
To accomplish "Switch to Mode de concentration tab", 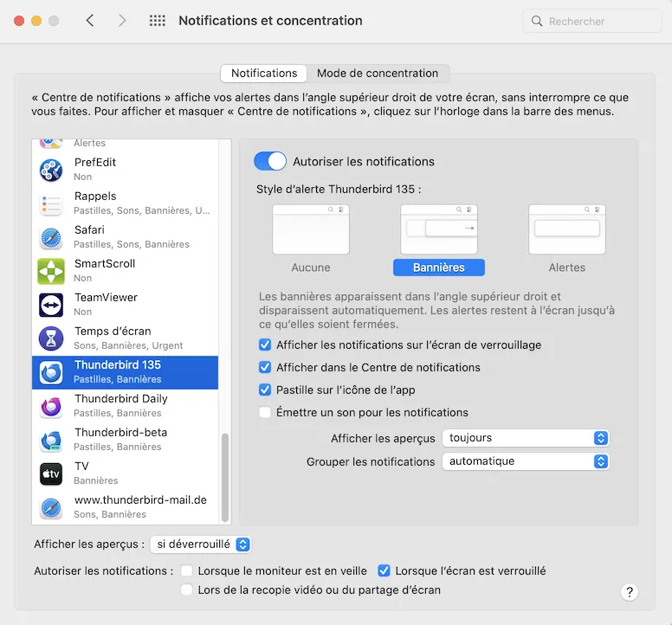I will click(378, 74).
